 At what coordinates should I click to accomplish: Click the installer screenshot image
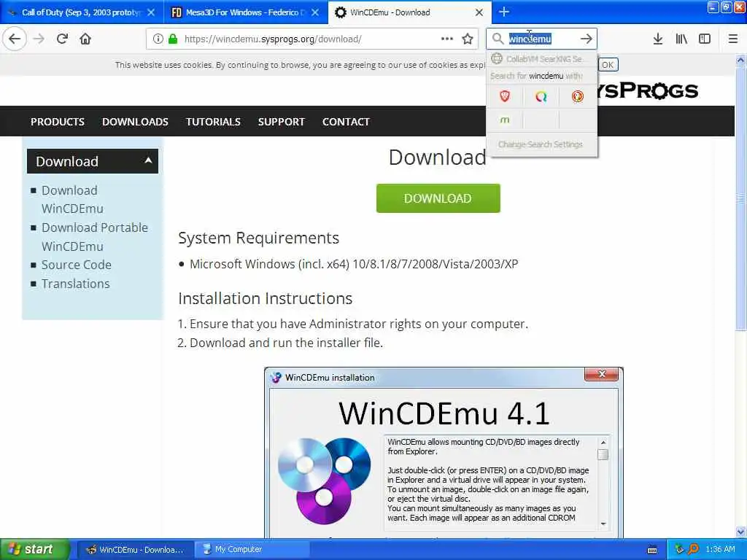pos(444,452)
